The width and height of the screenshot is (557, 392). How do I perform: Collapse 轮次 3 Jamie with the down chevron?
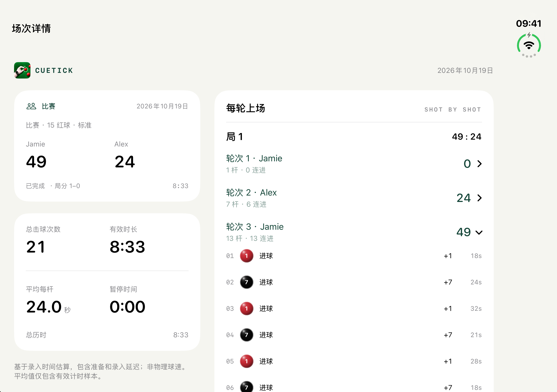coord(479,233)
